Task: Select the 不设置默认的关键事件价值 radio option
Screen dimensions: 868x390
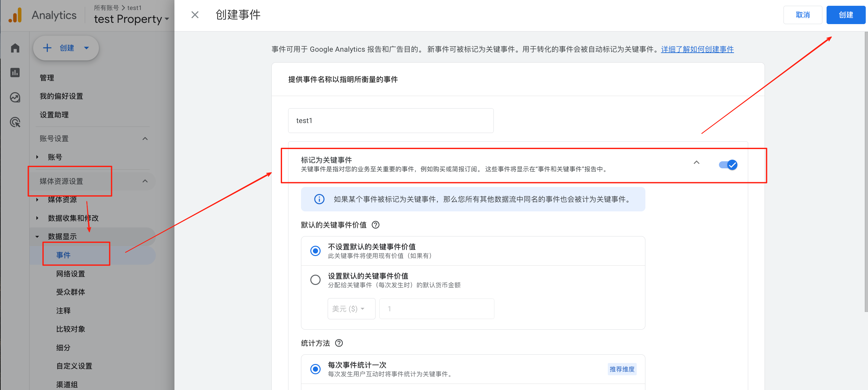Action: point(315,251)
